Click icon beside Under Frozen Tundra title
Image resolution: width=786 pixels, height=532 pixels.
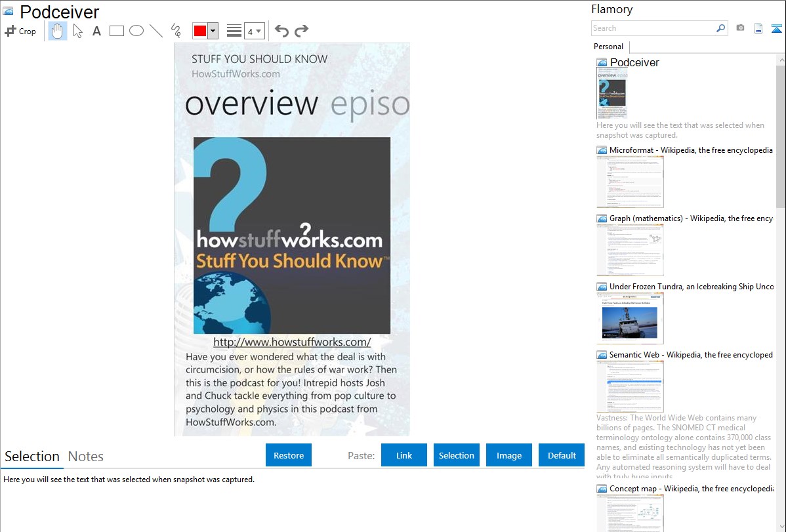click(602, 286)
